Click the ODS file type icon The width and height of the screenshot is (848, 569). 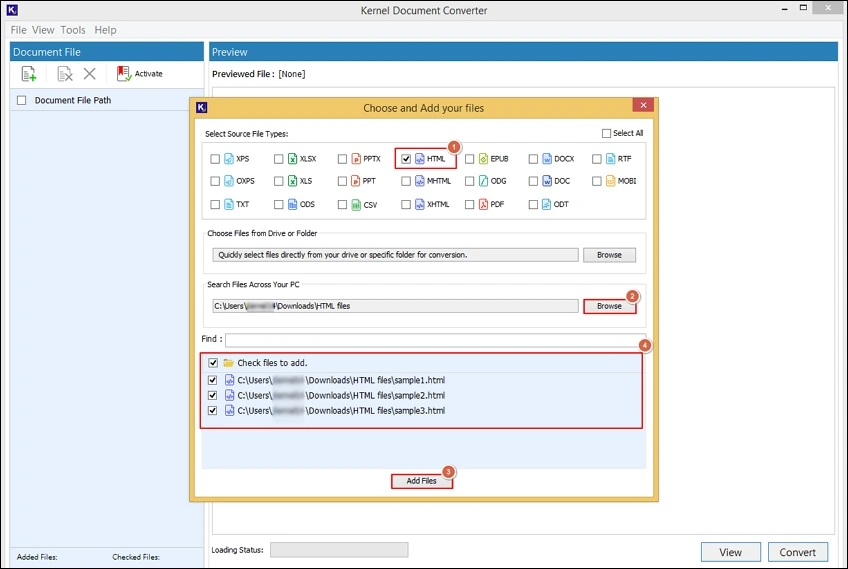click(293, 204)
